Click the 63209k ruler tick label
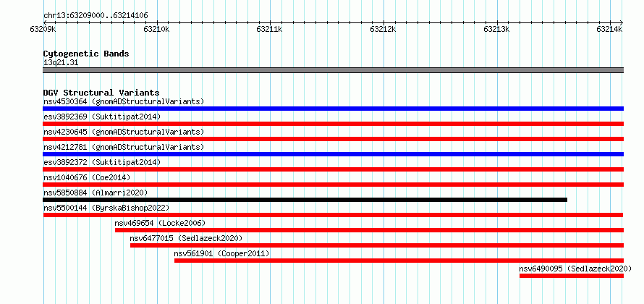The height and width of the screenshot is (304, 644). [43, 29]
